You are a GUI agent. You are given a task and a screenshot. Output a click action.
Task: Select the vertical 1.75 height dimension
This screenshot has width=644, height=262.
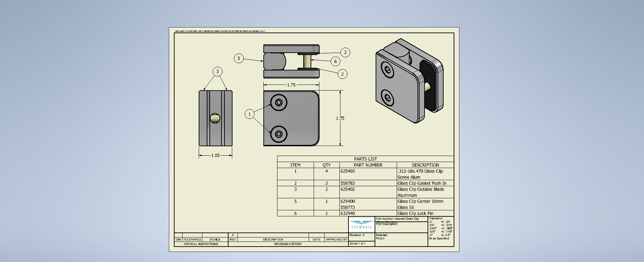pyautogui.click(x=340, y=118)
